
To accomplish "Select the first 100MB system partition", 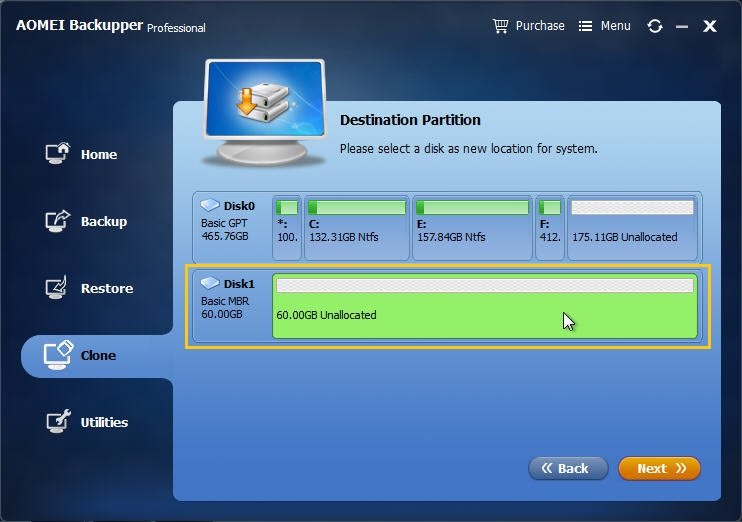I will tap(287, 228).
